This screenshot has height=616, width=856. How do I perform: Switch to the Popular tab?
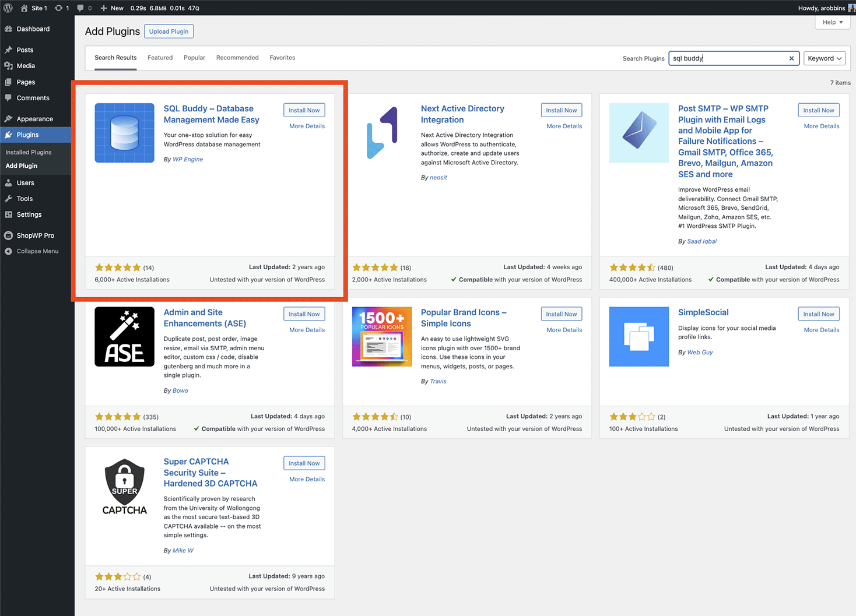click(194, 58)
